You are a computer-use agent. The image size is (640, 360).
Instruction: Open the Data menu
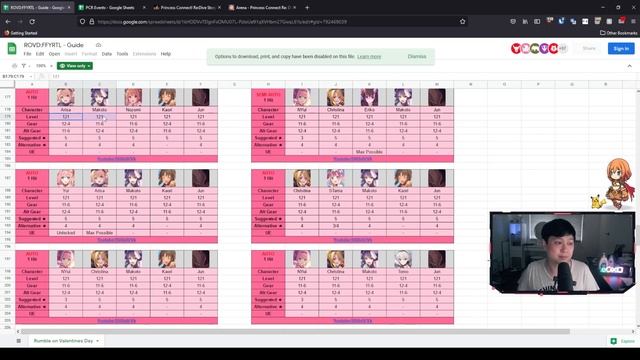[107, 54]
